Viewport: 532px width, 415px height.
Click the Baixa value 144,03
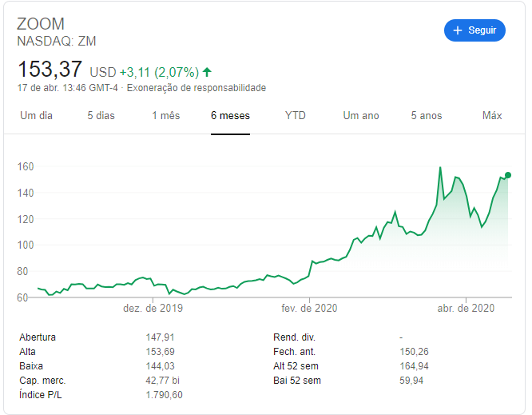160,366
